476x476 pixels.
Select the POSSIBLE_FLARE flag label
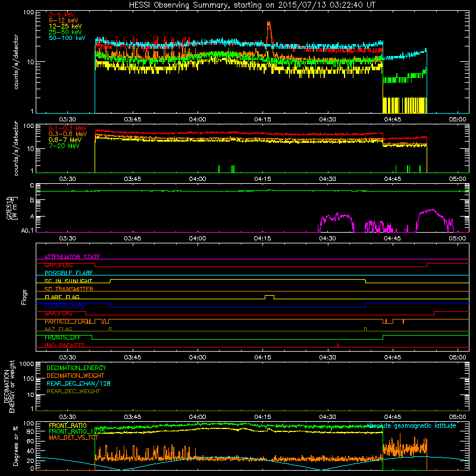click(68, 273)
